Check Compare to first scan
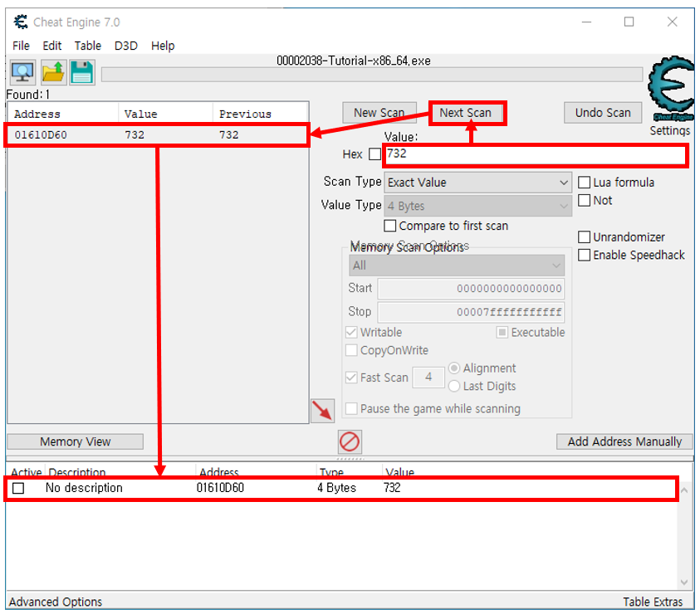The image size is (700, 614). (389, 226)
